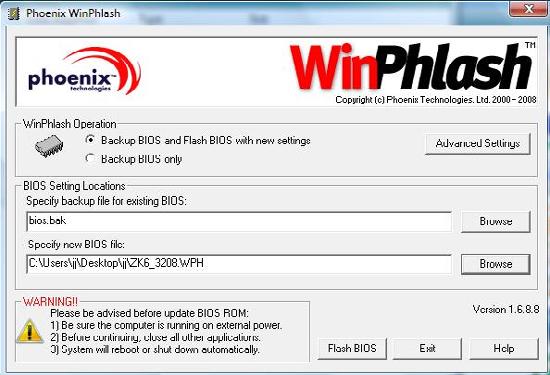
Task: Browse for the new BIOS file
Action: (x=496, y=264)
